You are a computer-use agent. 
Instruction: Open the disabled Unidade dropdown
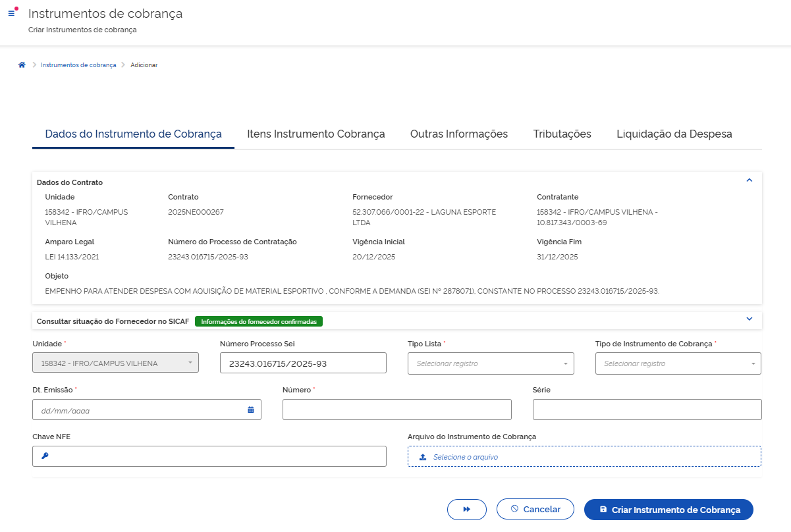[115, 363]
